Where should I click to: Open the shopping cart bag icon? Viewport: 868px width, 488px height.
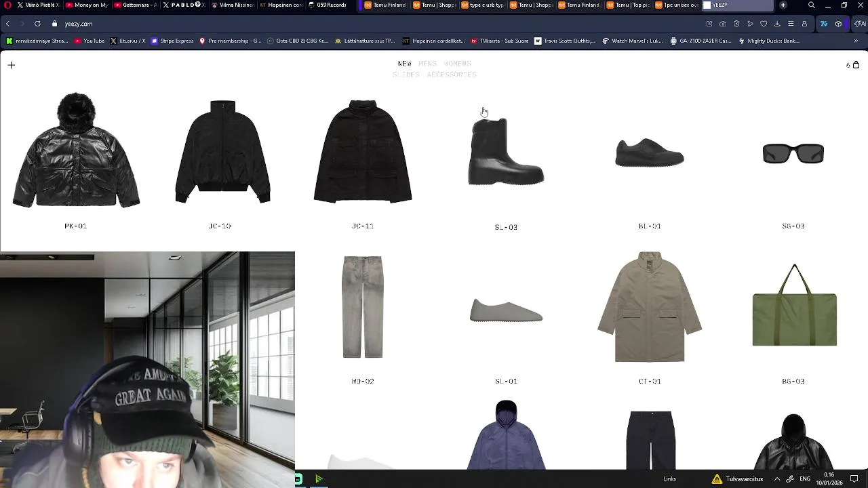point(856,65)
